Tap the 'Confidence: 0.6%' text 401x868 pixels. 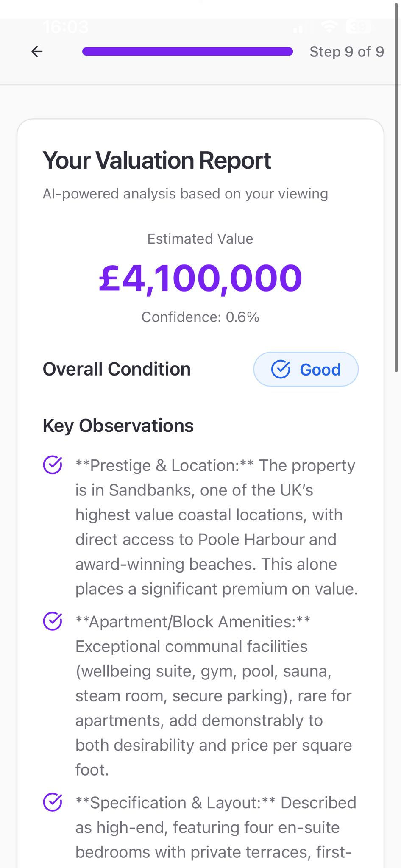click(200, 317)
